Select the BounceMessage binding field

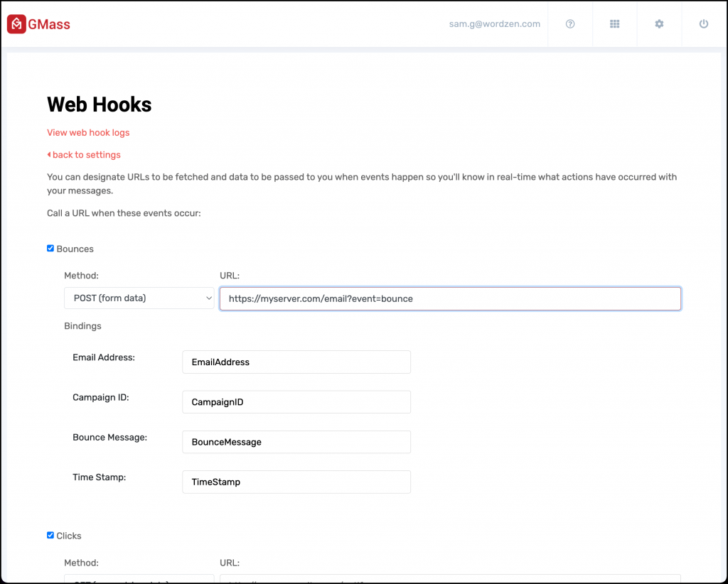click(x=296, y=441)
